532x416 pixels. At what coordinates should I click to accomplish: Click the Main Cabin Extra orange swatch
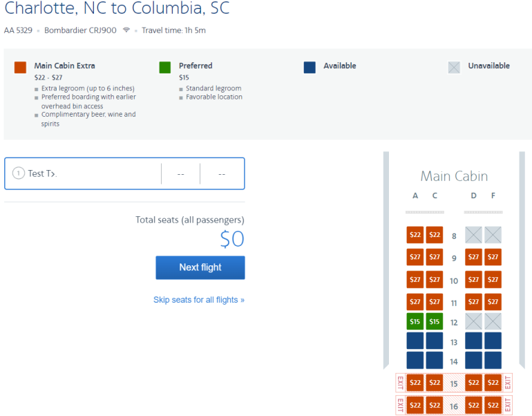[20, 67]
